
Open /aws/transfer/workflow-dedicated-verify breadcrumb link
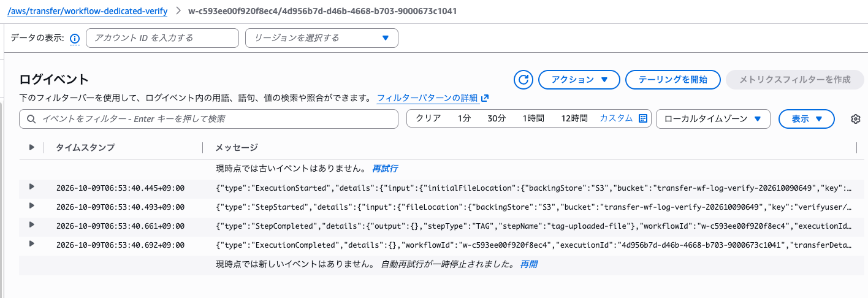click(87, 11)
